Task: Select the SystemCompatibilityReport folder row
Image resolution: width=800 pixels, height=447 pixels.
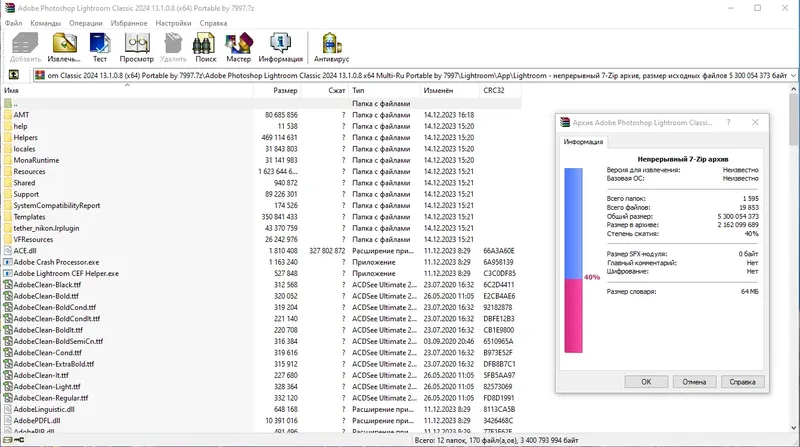Action: click(262, 205)
